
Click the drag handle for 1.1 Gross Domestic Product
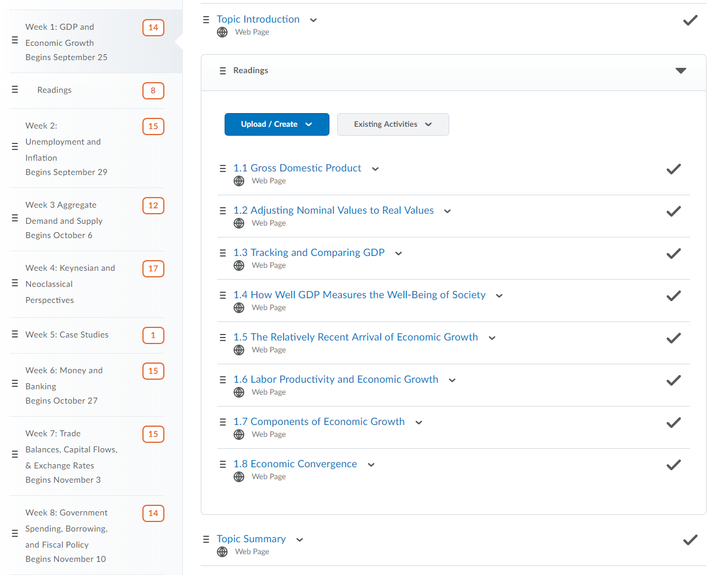coord(223,168)
